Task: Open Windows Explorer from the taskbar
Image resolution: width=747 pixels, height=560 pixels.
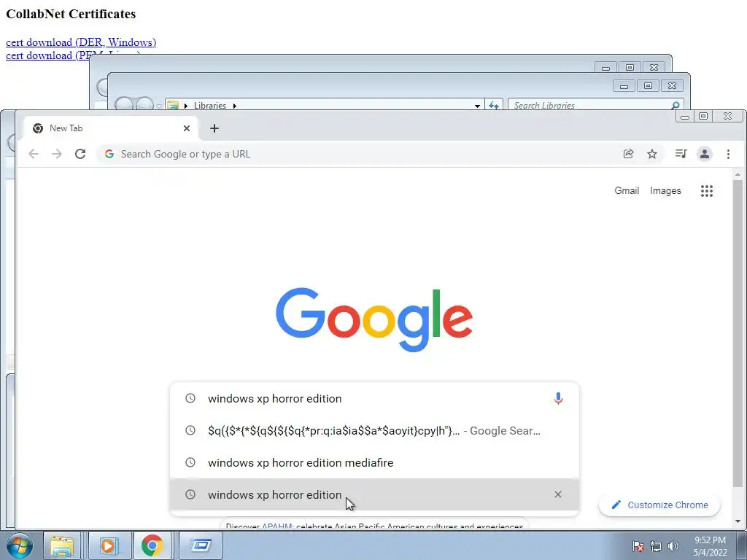Action: [x=62, y=545]
